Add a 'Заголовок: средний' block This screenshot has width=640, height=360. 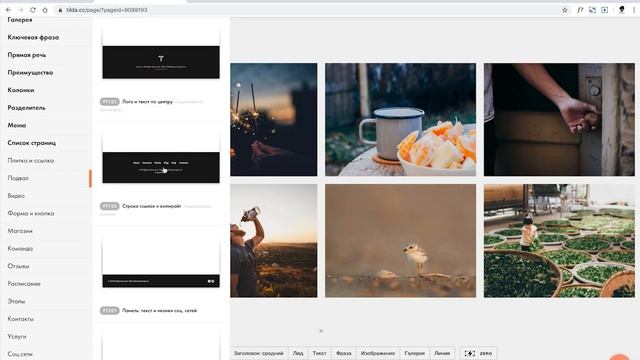(x=259, y=353)
